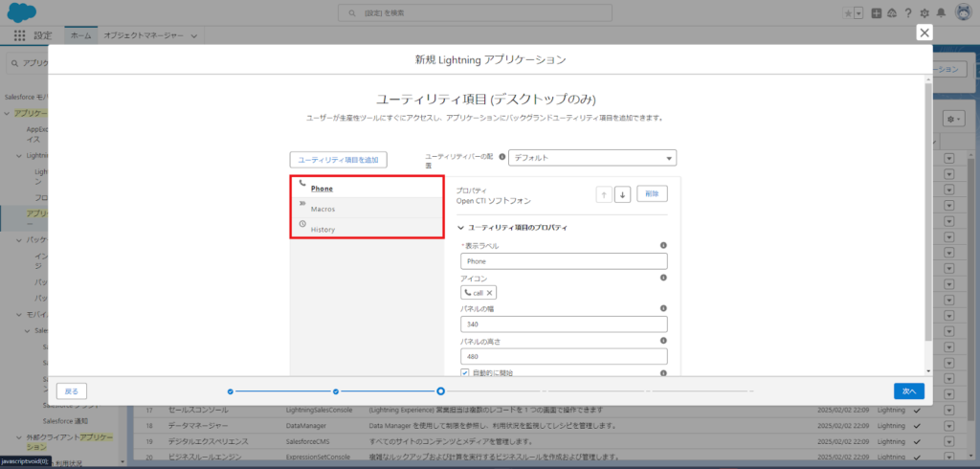Image resolution: width=980 pixels, height=469 pixels.
Task: Click the Phone utility item phone icon
Action: pyautogui.click(x=302, y=183)
